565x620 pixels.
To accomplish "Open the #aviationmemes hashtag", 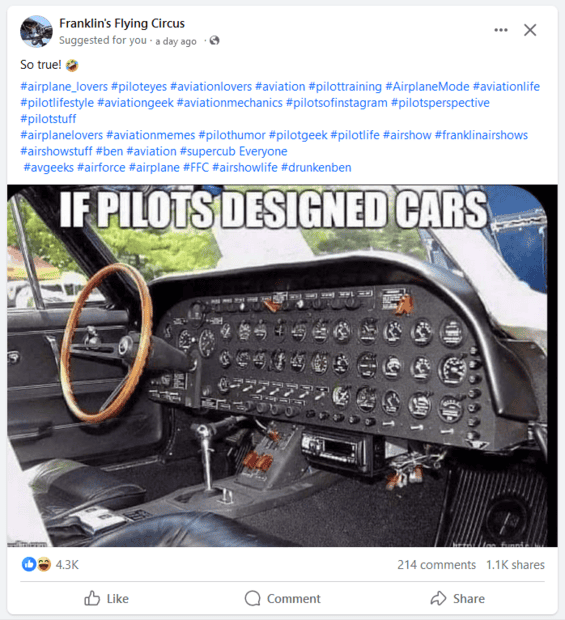I will 151,135.
